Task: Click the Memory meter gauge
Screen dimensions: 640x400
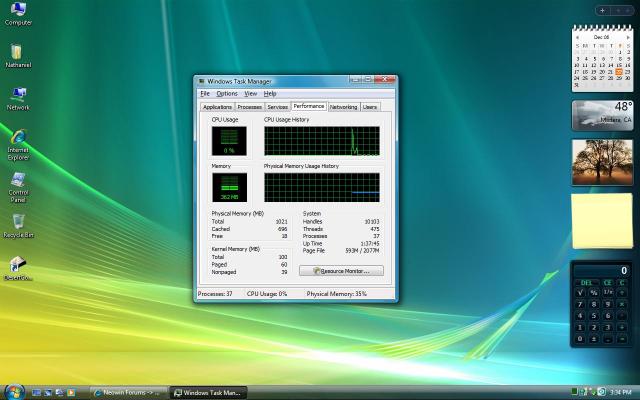Action: click(x=229, y=187)
